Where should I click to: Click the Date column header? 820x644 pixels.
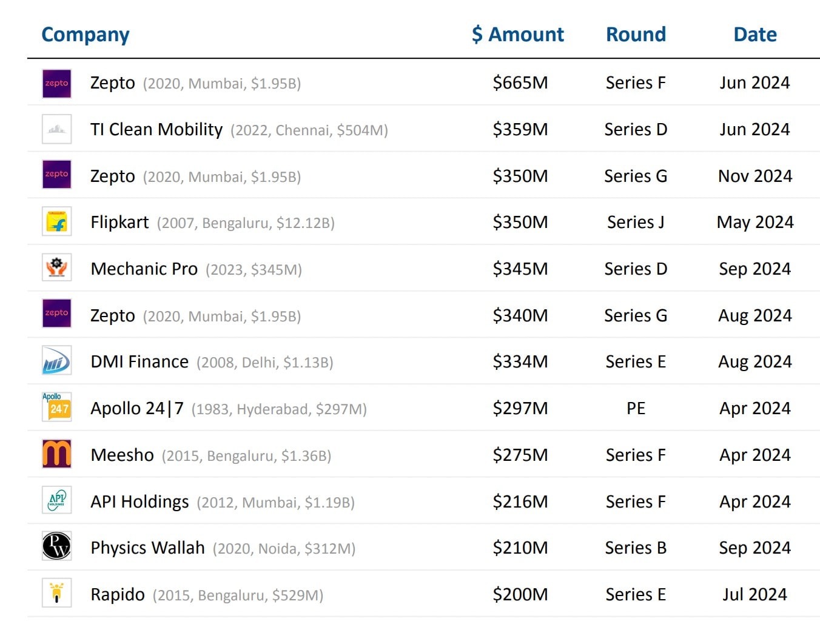[x=754, y=35]
